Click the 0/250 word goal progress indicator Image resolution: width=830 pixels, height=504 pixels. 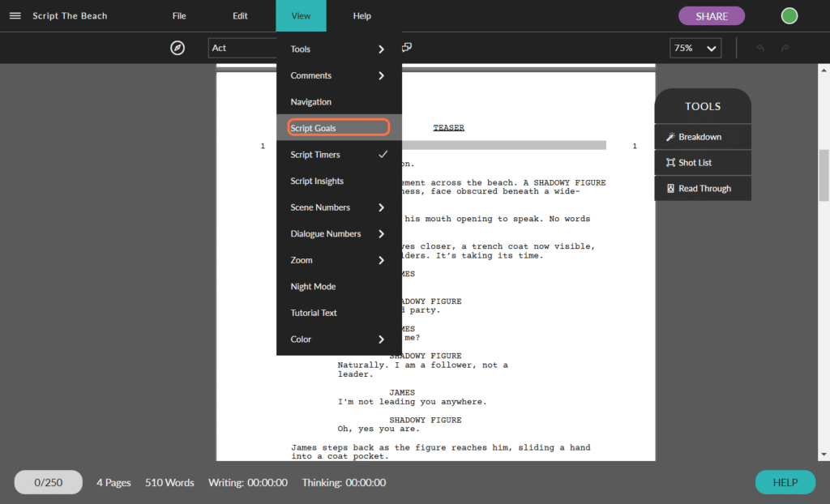[49, 482]
